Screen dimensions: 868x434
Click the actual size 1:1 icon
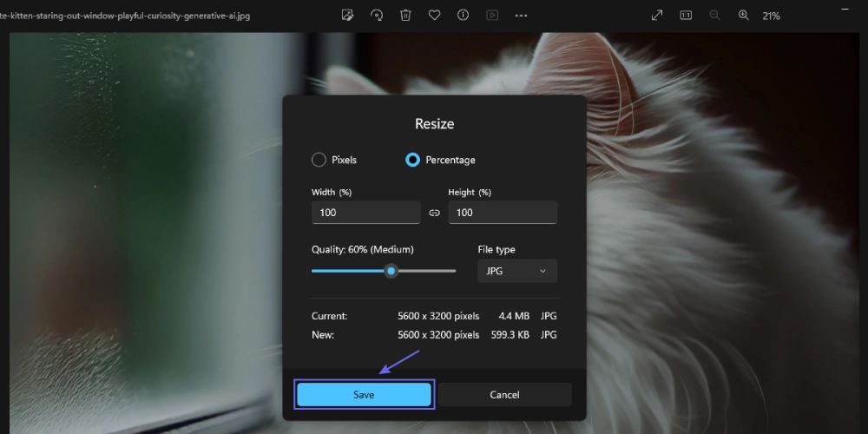click(686, 15)
